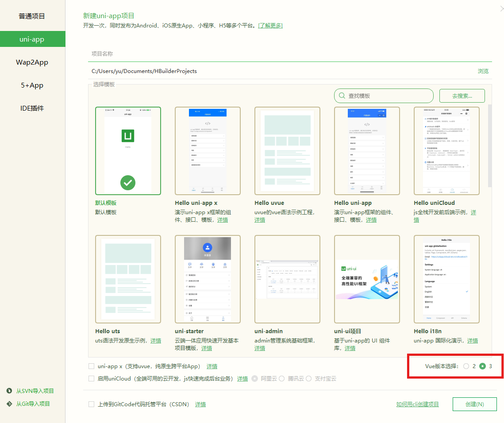Select the 默认模板 thumbnail
Viewport: 504px width, 423px height.
coord(128,151)
